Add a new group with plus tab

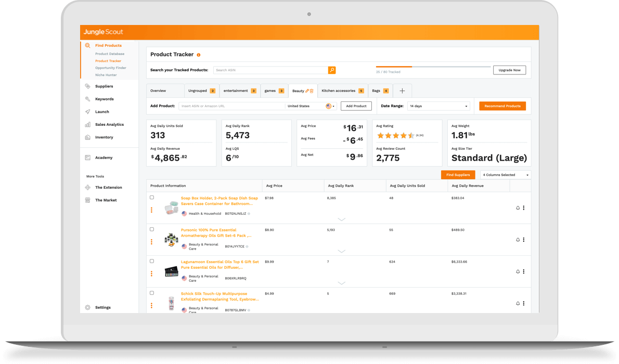[402, 91]
